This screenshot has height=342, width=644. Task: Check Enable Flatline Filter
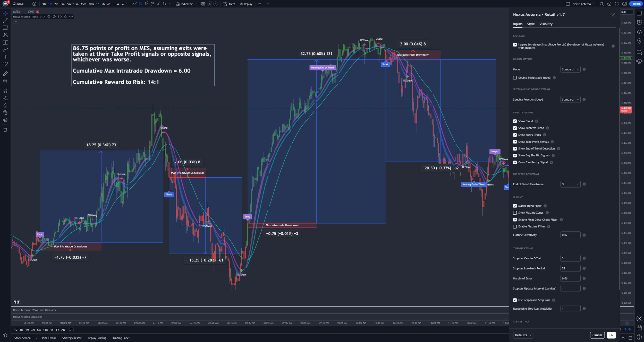pos(515,227)
